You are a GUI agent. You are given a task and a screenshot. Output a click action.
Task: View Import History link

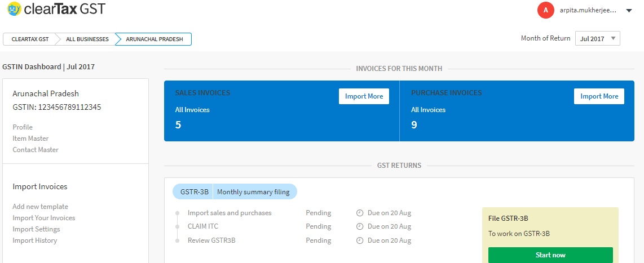34,240
